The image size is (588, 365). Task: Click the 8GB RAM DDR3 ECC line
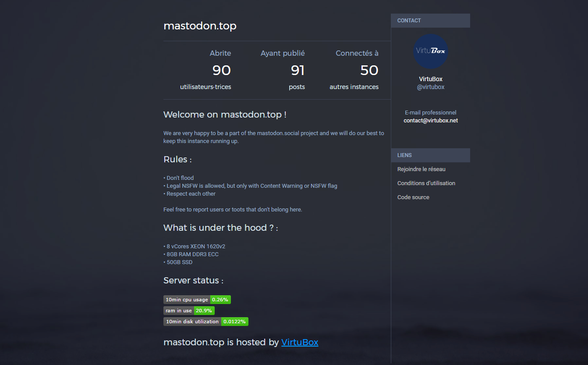(x=191, y=254)
